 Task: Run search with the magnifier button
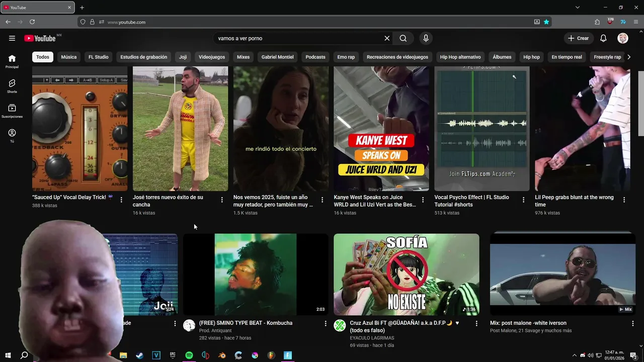pos(403,38)
